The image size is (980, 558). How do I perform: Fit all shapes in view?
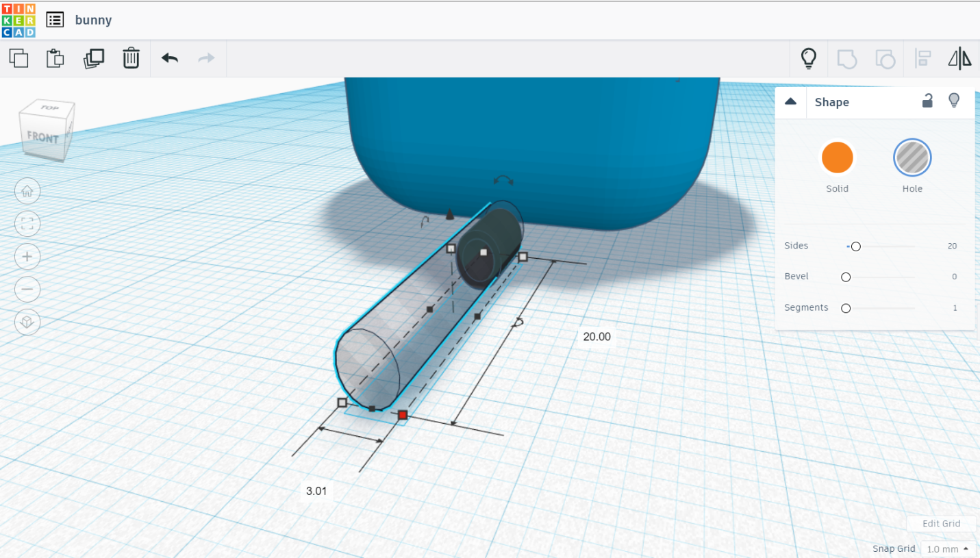[27, 224]
